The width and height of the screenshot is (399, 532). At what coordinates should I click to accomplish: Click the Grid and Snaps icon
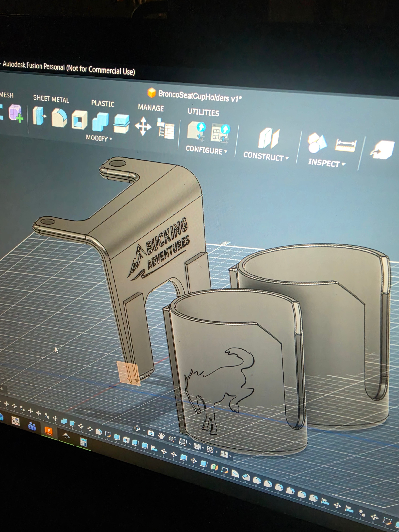[210, 450]
